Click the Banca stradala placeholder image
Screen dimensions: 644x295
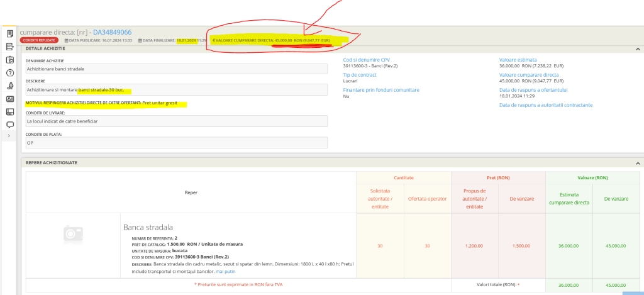click(x=73, y=234)
